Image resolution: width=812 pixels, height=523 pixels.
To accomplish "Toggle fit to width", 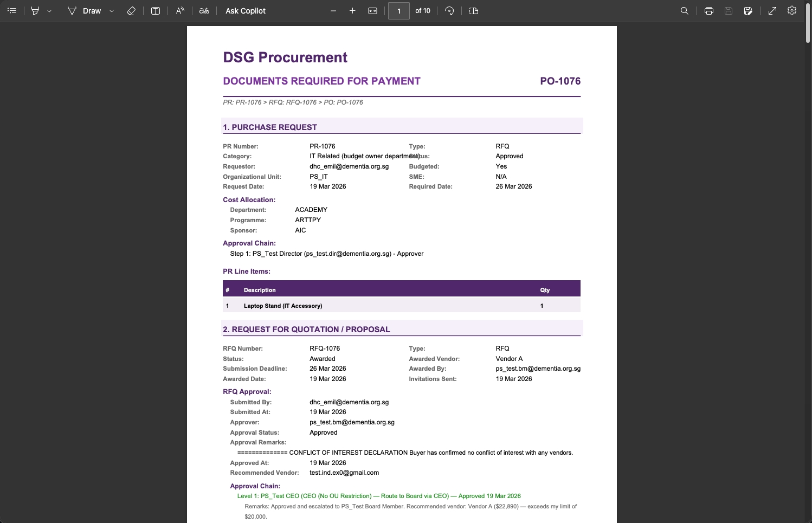I will (372, 11).
